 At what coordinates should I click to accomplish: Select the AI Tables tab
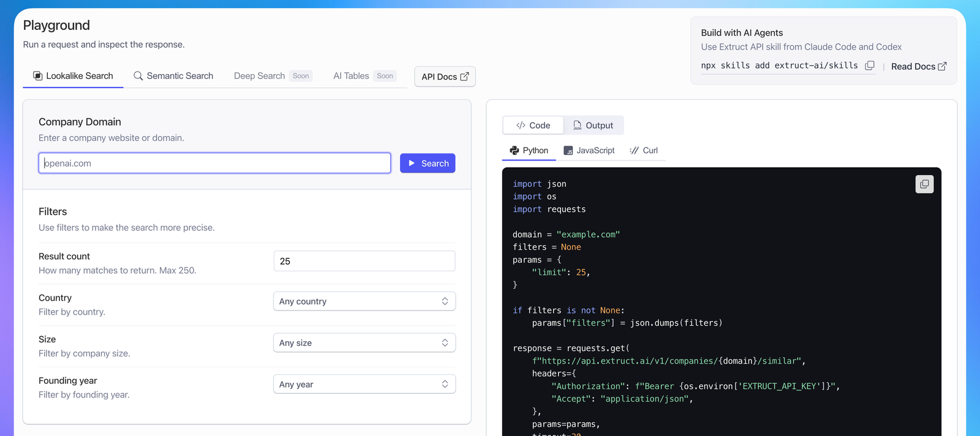click(x=351, y=76)
